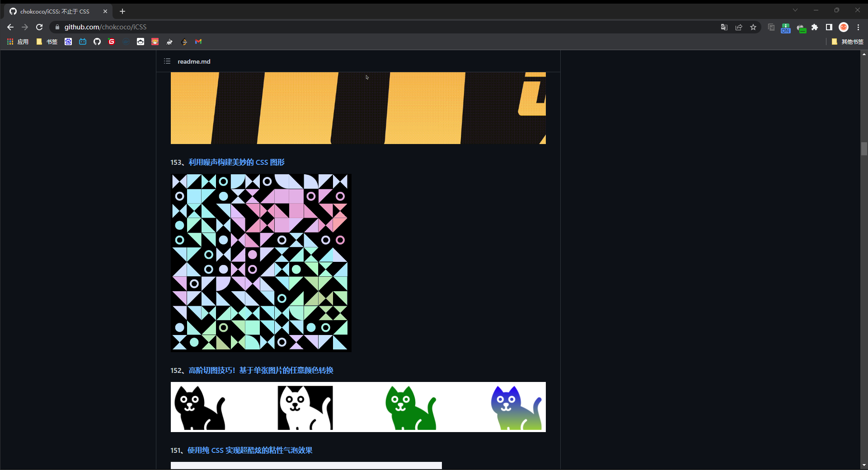Open the Bilibili bookmark icon
Screen dimensions: 868x470
pos(83,42)
